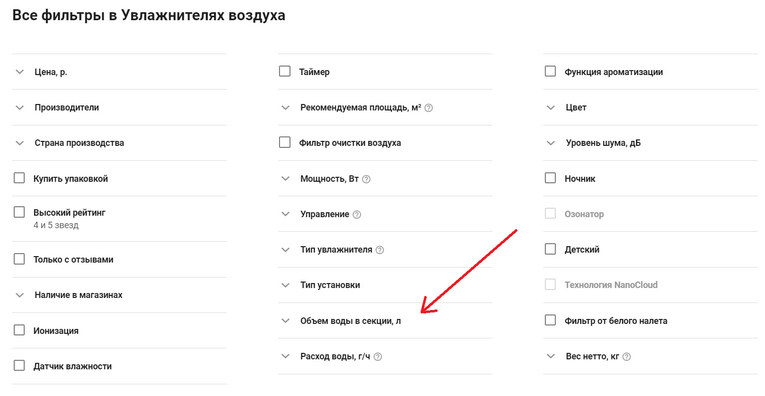Click Страна производства filter label
The image size is (765, 396).
click(x=79, y=143)
